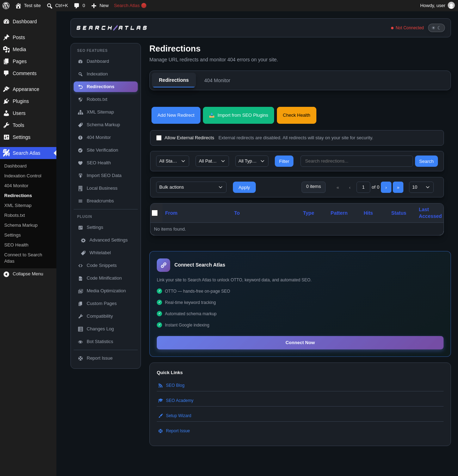Enable the Allow External Redirects checkbox
This screenshot has height=476, width=458.
click(x=159, y=138)
